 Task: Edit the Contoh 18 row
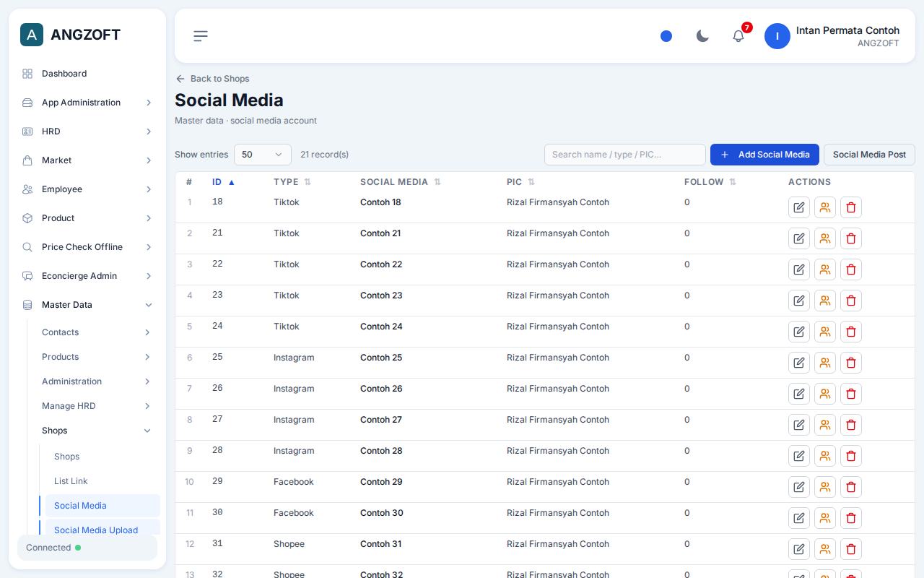click(x=799, y=207)
